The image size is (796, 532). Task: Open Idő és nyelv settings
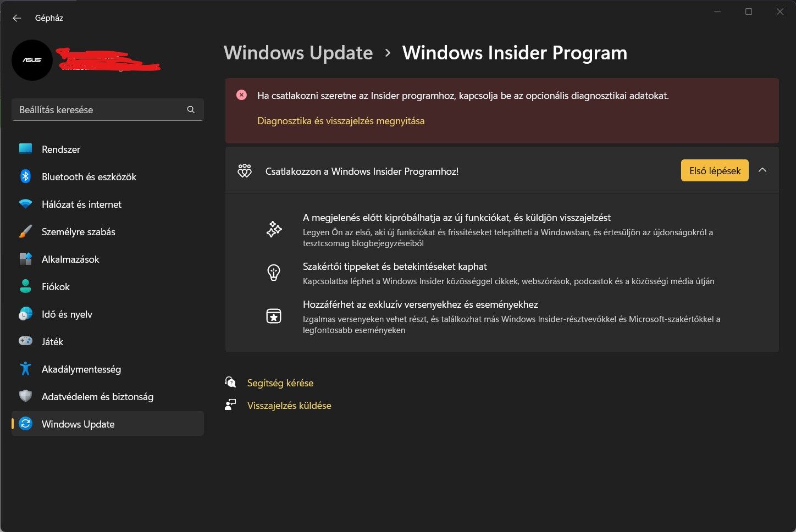coord(108,314)
